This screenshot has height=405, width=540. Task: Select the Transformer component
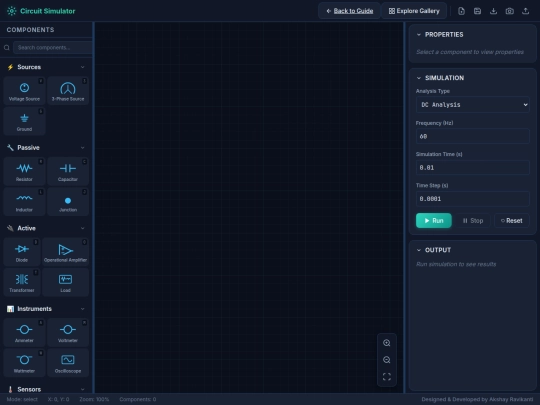click(x=22, y=282)
